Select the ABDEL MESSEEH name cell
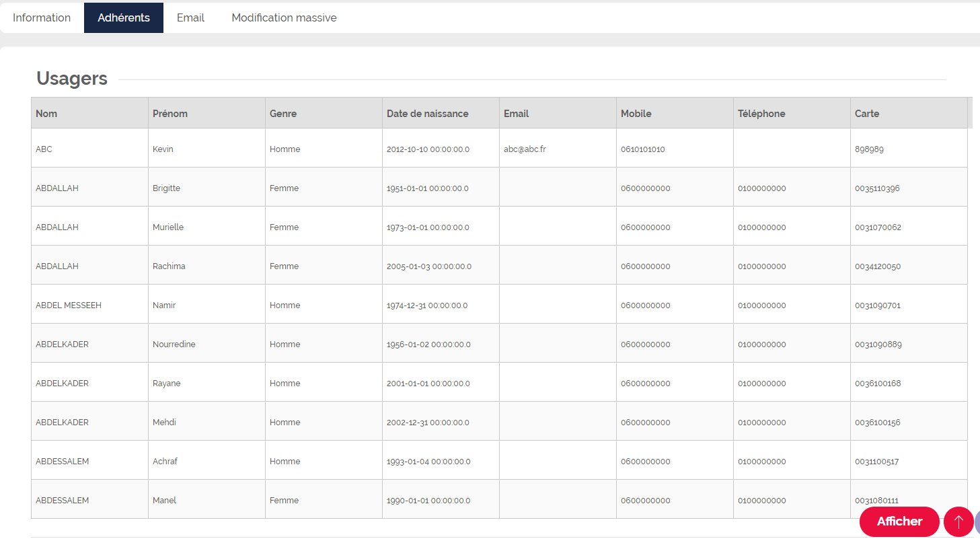This screenshot has height=545, width=980. (x=89, y=305)
